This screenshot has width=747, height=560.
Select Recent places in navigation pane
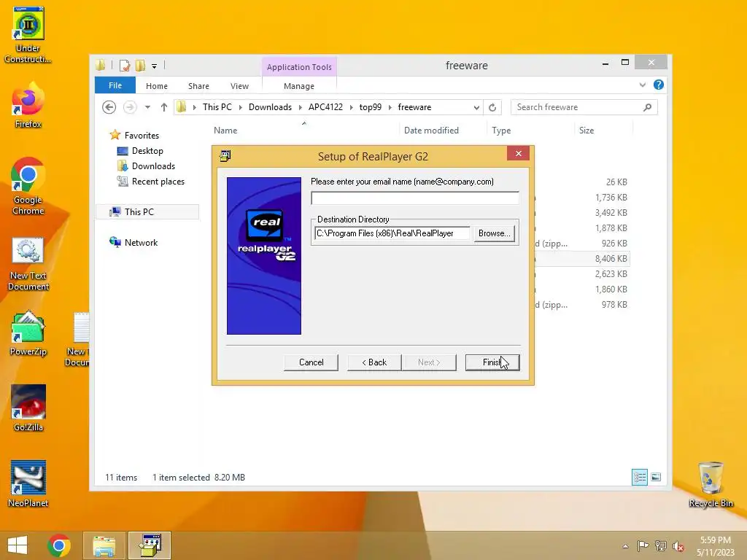click(x=158, y=182)
